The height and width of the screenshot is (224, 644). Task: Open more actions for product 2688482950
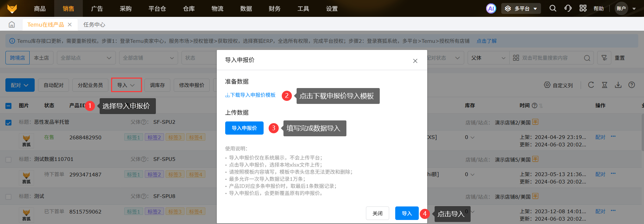[613, 137]
